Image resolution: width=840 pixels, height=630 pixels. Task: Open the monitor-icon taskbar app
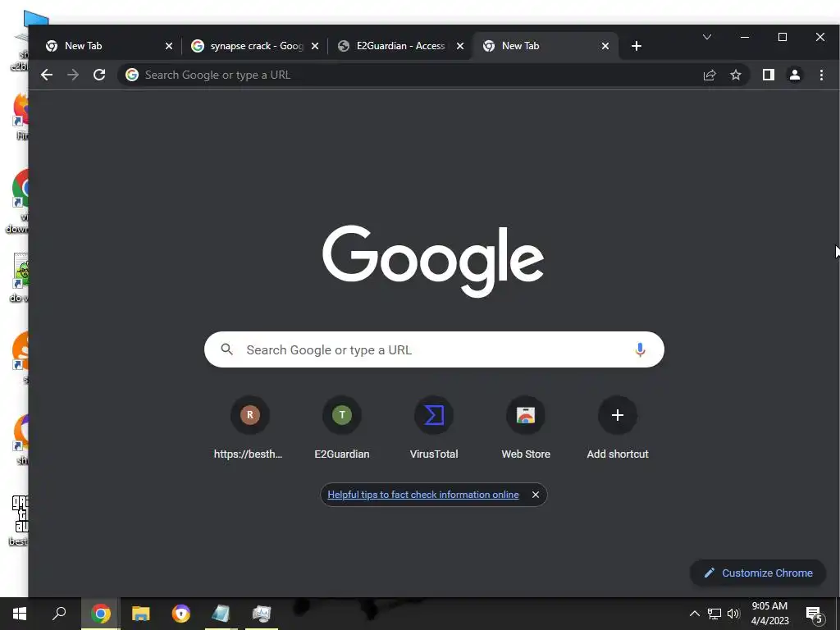[x=262, y=614]
